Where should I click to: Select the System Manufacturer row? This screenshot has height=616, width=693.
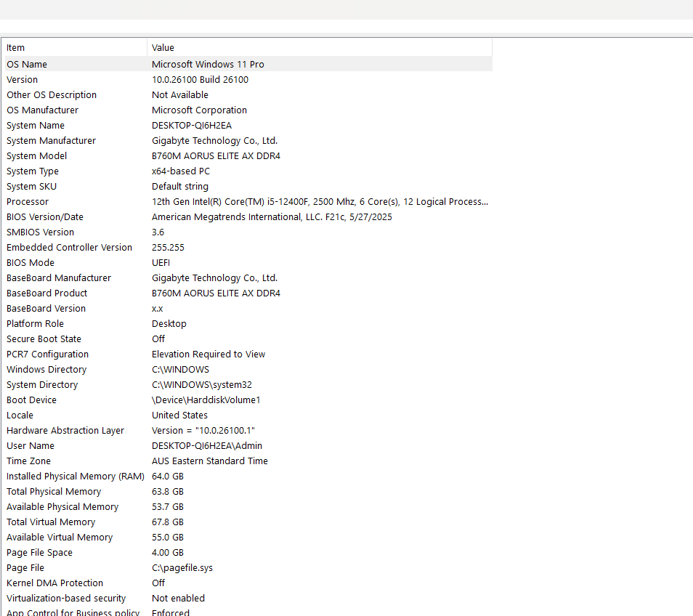point(248,140)
